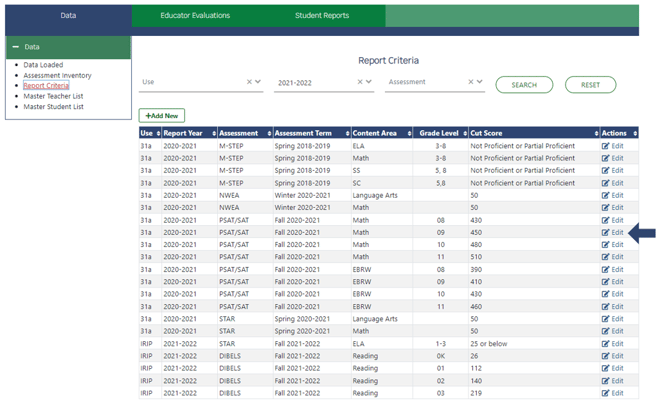Image resolution: width=662 pixels, height=410 pixels.
Task: Open Assessment Inventory in sidebar
Action: 57,76
